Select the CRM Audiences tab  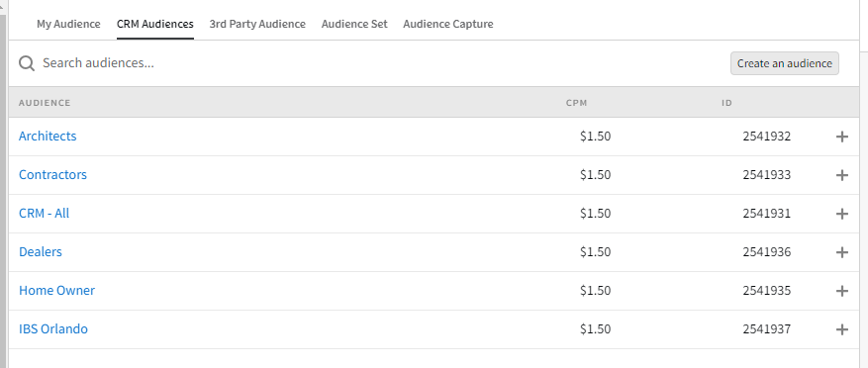pyautogui.click(x=155, y=24)
